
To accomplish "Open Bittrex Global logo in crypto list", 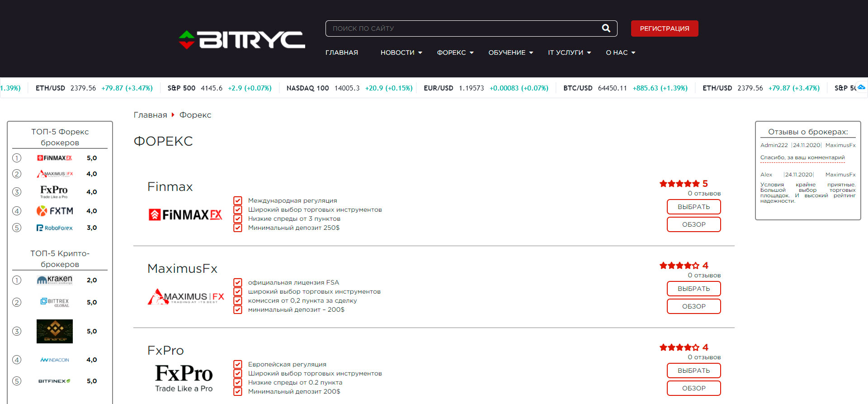I will 55,302.
